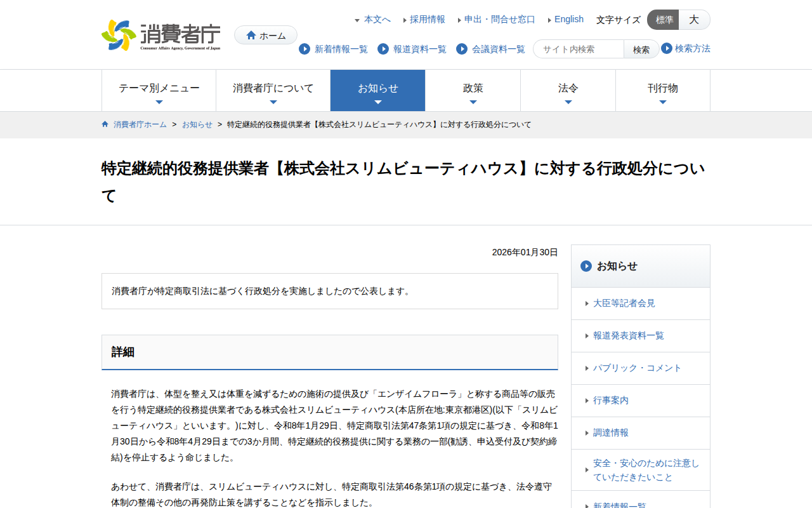This screenshot has height=508, width=812.
Task: Click お知らせ in the breadcrumb
Action: click(x=197, y=124)
